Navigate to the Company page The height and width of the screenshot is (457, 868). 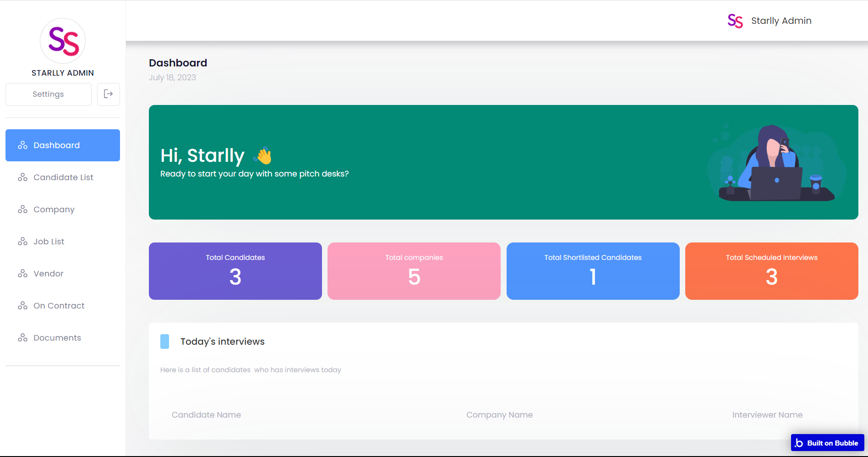[x=63, y=209]
